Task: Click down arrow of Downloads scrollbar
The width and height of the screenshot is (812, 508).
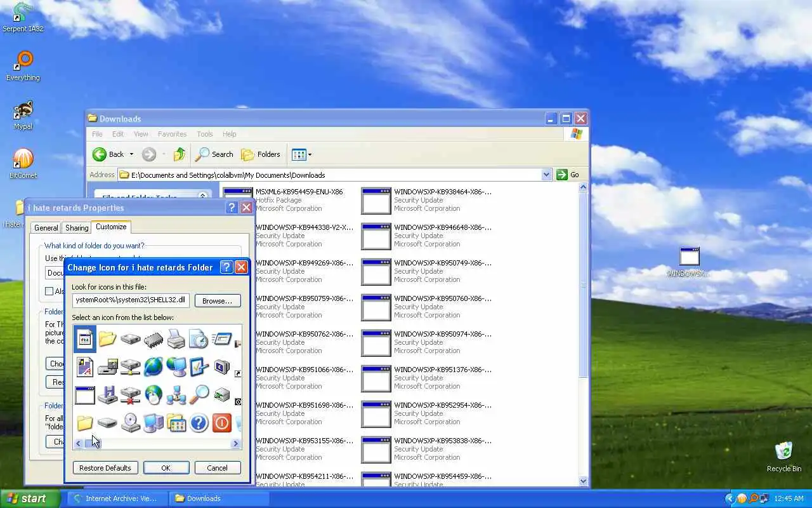Action: pos(584,481)
